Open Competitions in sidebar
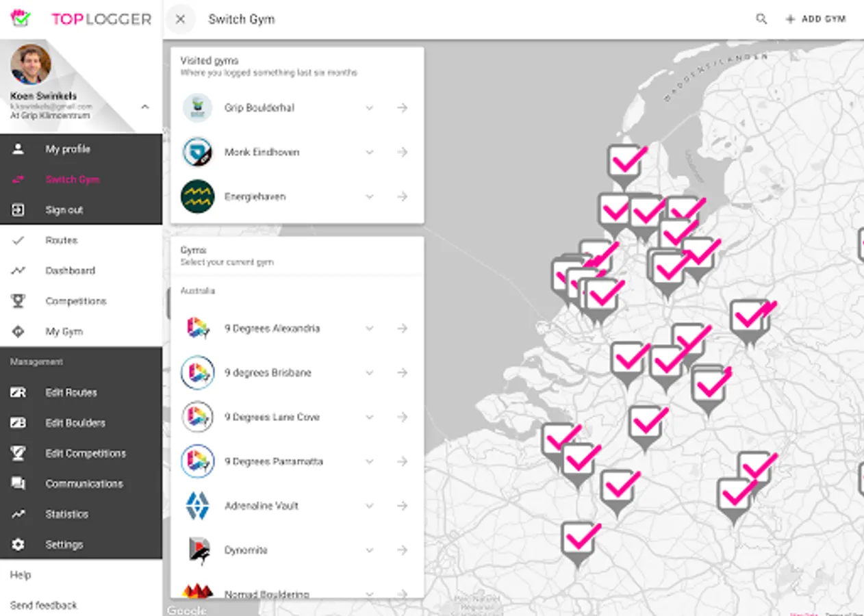The width and height of the screenshot is (864, 616). (x=81, y=300)
